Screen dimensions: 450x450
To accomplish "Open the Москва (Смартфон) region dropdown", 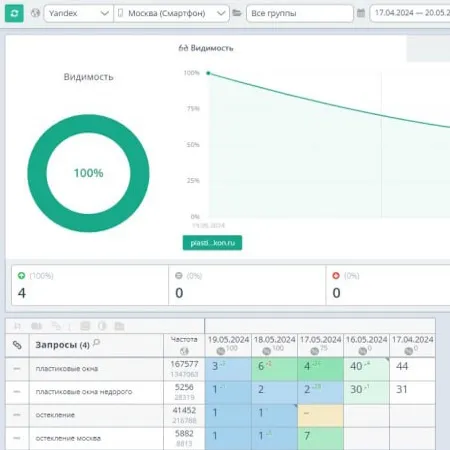I will click(171, 13).
